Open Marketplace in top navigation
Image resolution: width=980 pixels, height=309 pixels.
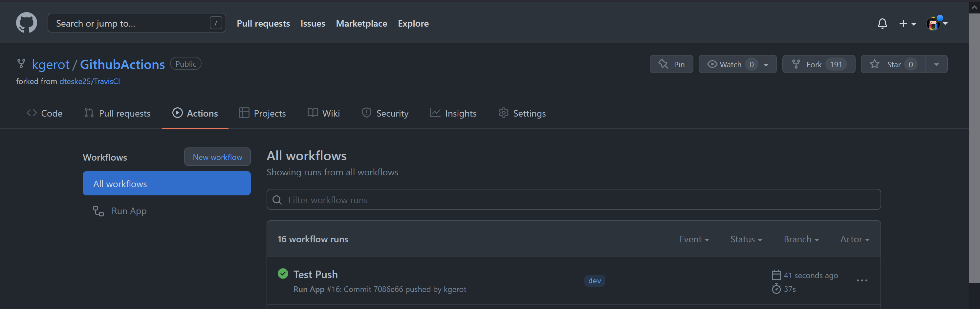[x=361, y=23]
